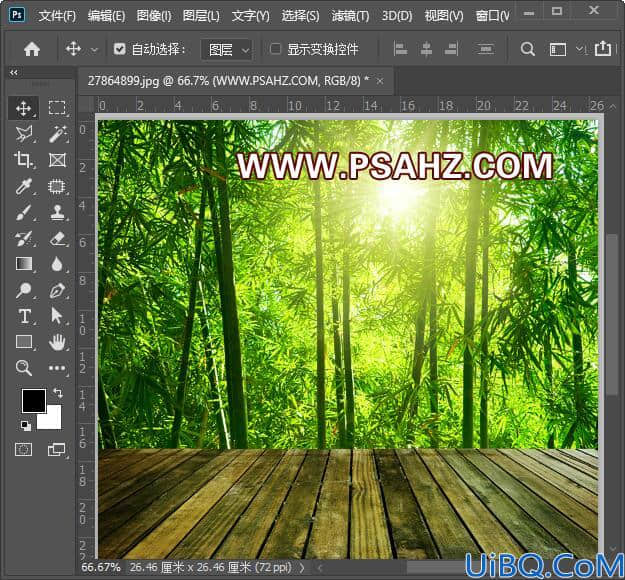This screenshot has width=625, height=580.
Task: Pick the Magic Wand tool
Action: pyautogui.click(x=57, y=134)
